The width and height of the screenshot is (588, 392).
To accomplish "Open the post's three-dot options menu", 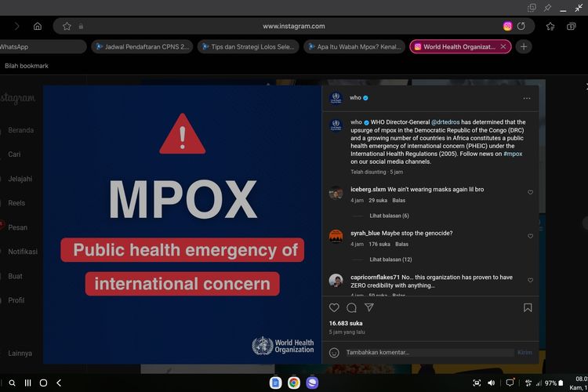I will [527, 98].
